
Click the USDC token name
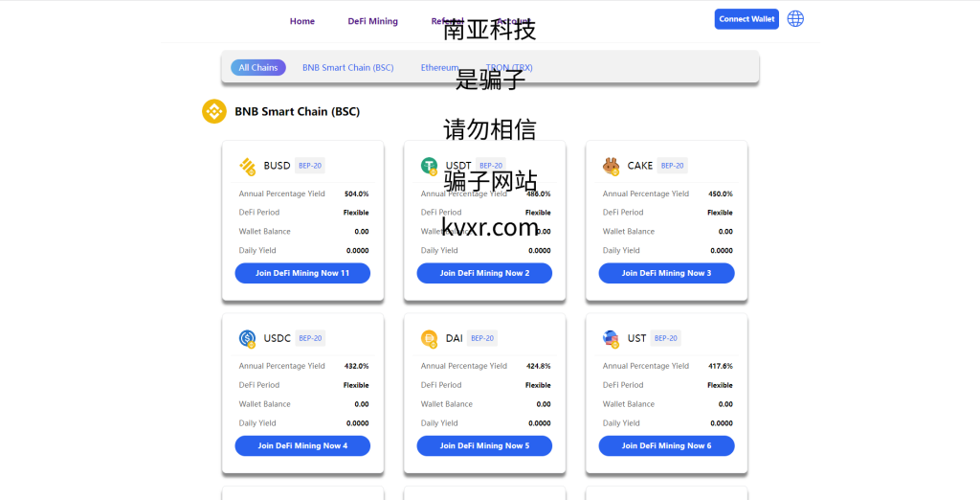pyautogui.click(x=277, y=338)
